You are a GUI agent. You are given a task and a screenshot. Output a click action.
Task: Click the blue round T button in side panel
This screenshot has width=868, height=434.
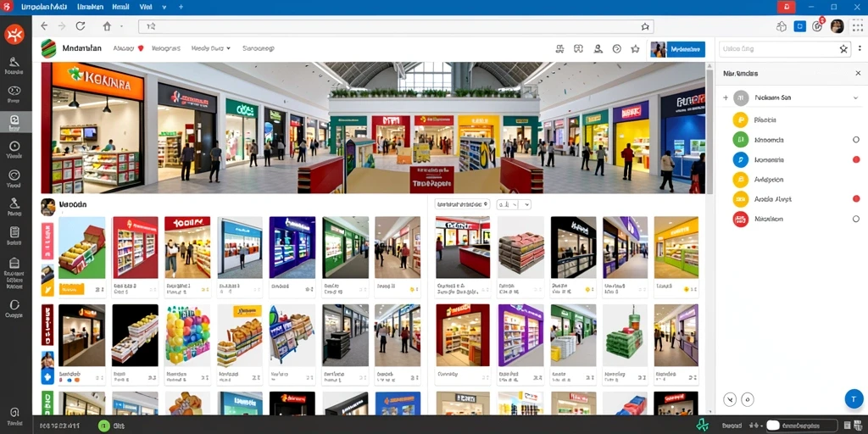coord(854,399)
